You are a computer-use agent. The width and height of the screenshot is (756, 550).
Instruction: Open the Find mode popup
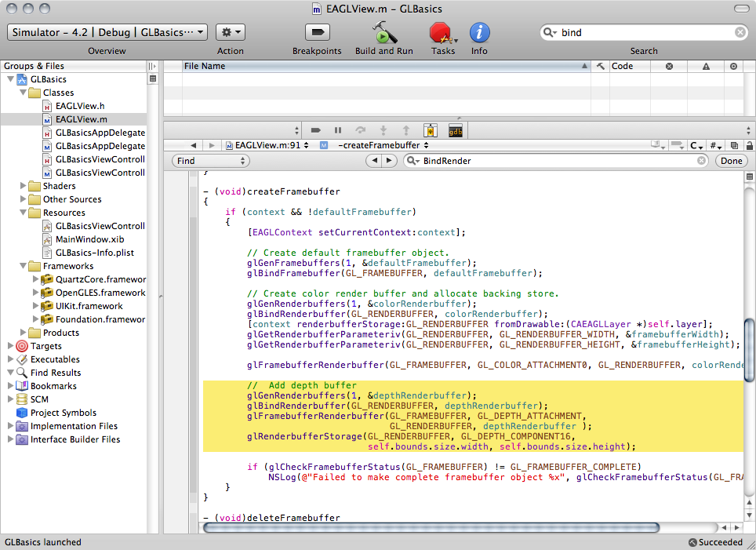(x=211, y=161)
